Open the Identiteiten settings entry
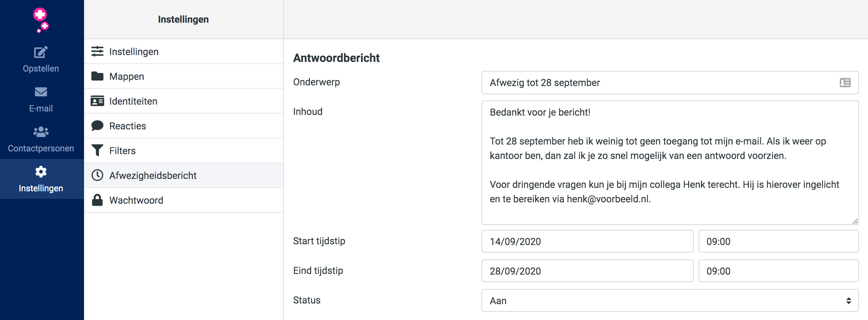The width and height of the screenshot is (868, 320). (184, 101)
